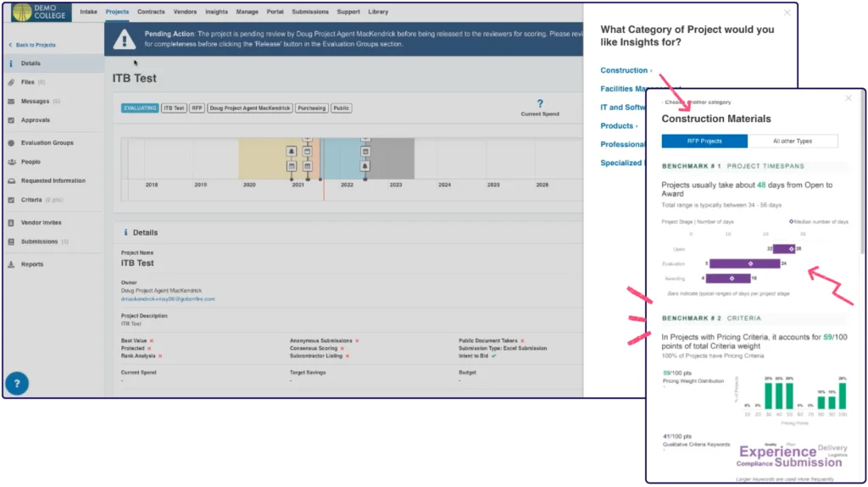This screenshot has height=487, width=868.
Task: Expand the Construction category
Action: point(624,70)
